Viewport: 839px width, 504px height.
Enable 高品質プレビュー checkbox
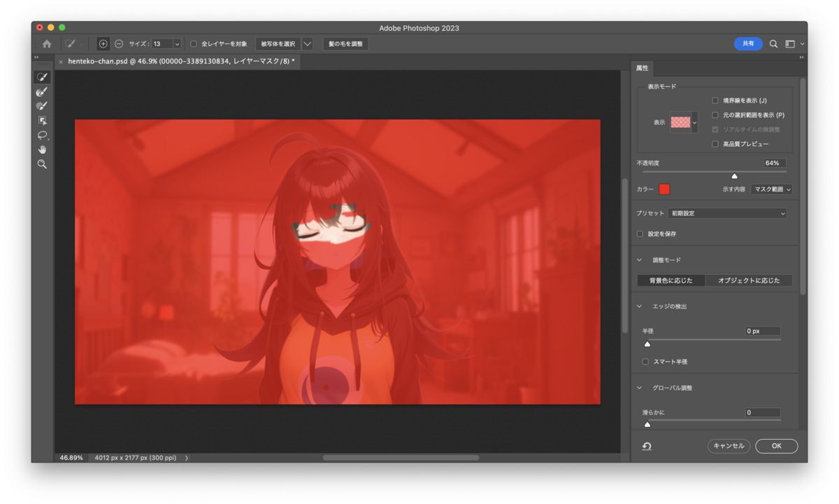coord(715,144)
